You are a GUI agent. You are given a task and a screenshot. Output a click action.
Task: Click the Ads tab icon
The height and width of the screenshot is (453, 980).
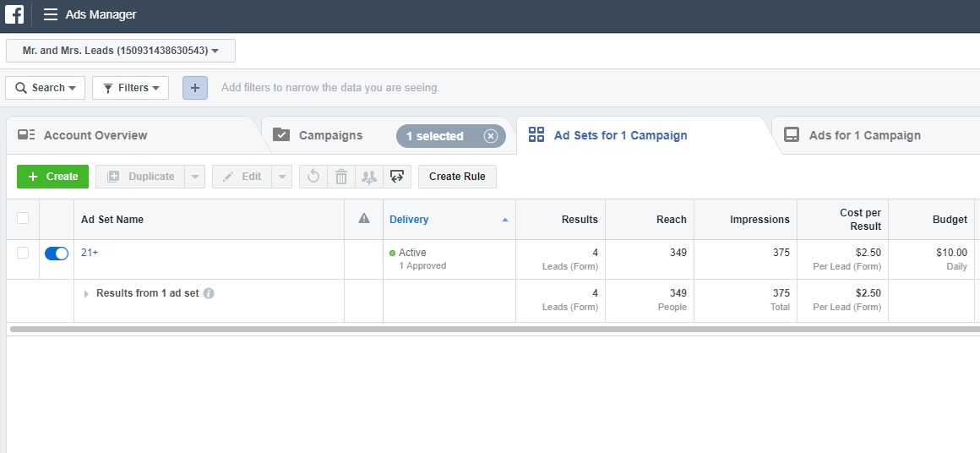792,135
